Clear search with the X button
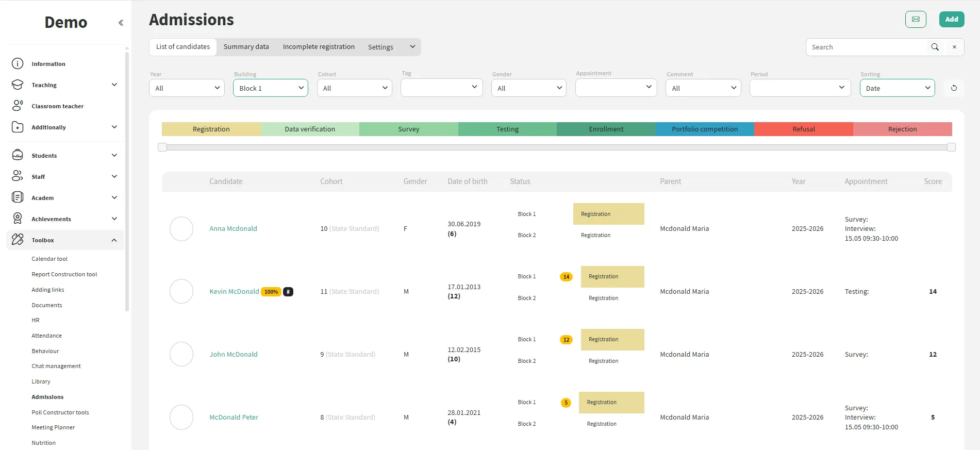This screenshot has width=980, height=450. [x=954, y=47]
